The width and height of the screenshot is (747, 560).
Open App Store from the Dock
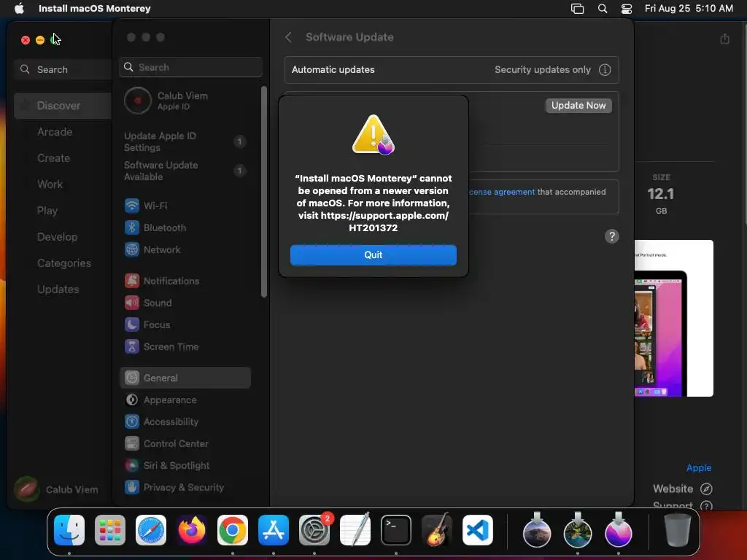[x=274, y=530]
